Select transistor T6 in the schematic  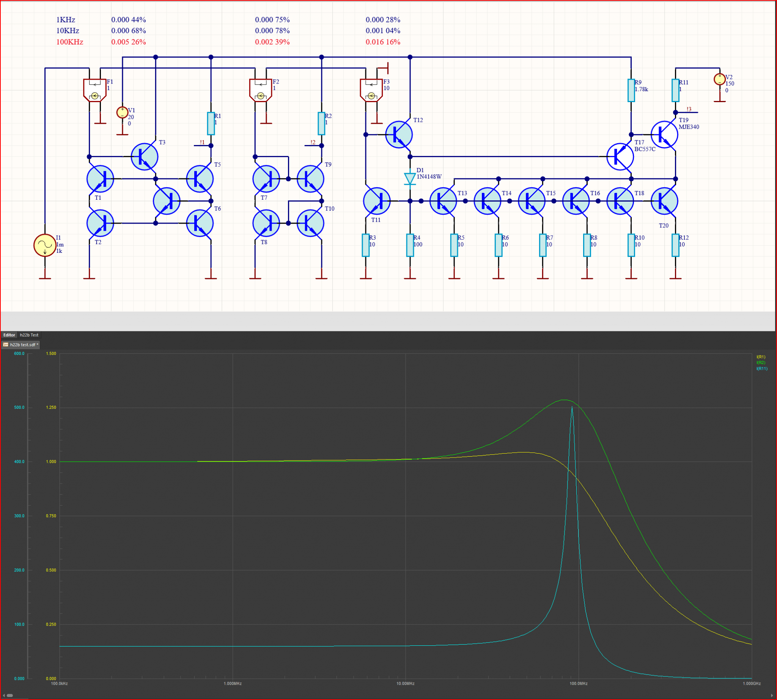pyautogui.click(x=200, y=223)
